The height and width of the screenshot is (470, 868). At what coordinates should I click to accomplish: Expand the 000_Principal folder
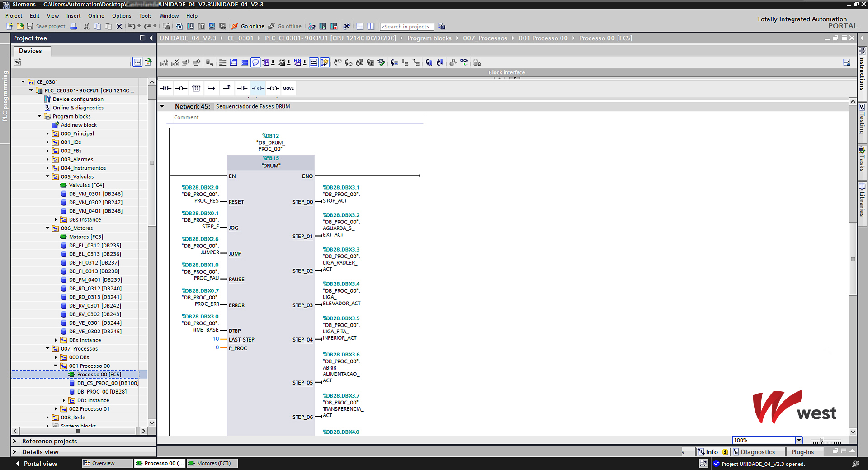point(47,133)
